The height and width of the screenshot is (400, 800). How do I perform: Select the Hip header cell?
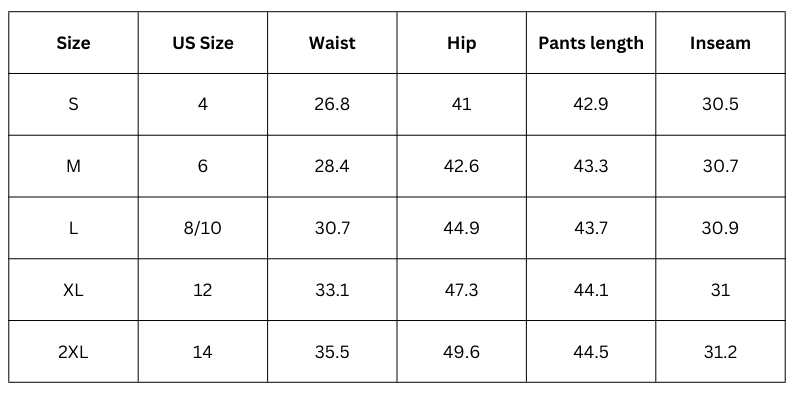click(x=461, y=43)
